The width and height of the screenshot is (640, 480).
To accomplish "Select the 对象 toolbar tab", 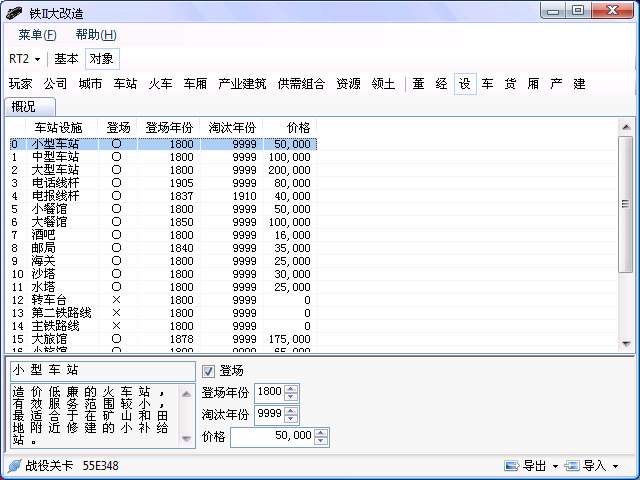I will [102, 59].
